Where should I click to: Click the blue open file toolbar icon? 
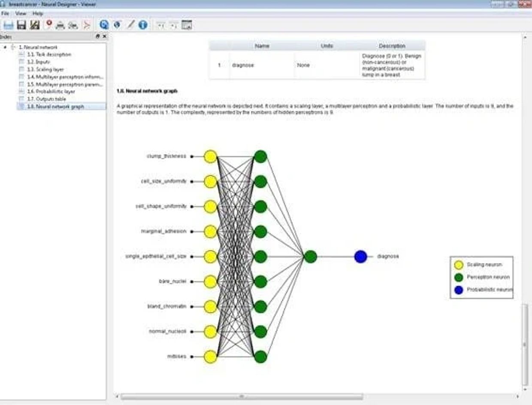[8, 25]
